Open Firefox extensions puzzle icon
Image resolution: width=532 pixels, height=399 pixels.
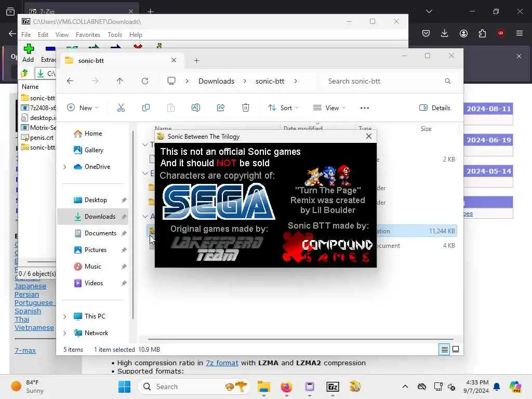(x=482, y=33)
